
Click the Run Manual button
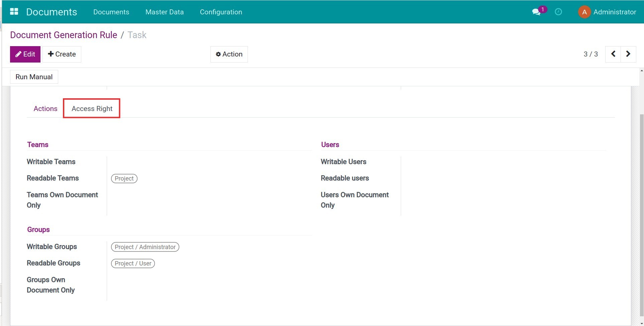34,77
